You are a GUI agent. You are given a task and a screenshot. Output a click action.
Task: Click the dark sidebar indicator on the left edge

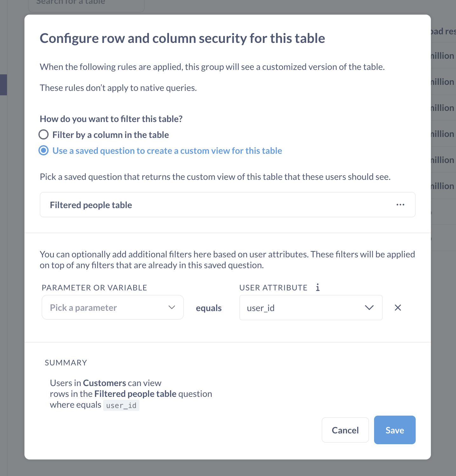(x=3, y=85)
